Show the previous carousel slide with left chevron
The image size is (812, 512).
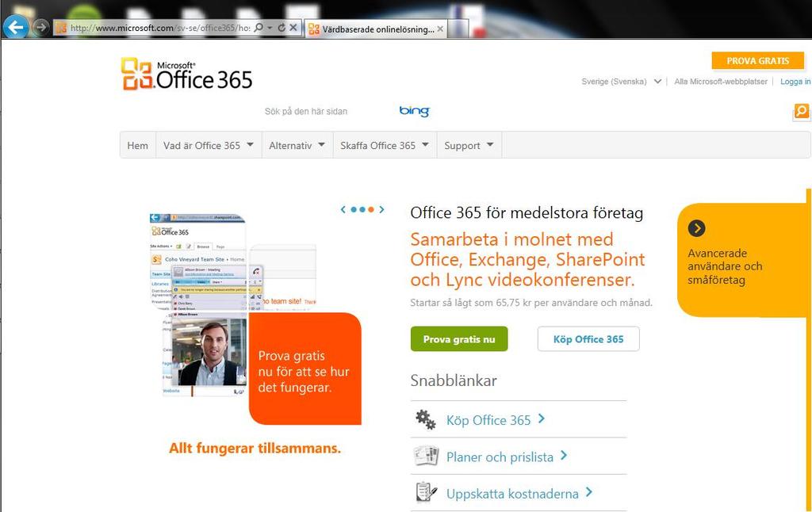pos(343,209)
